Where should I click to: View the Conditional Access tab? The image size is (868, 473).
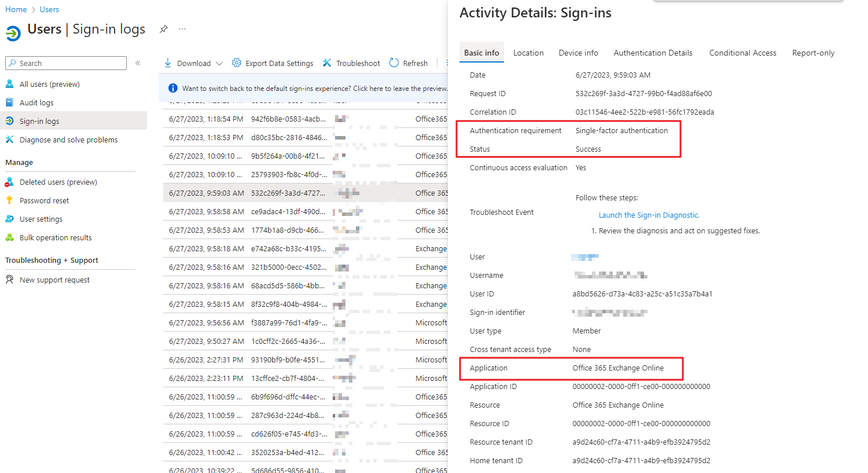[742, 52]
